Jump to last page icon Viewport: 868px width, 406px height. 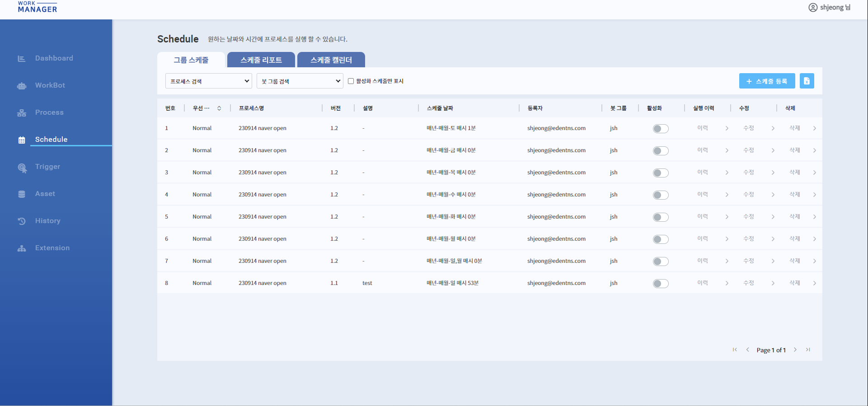tap(808, 350)
